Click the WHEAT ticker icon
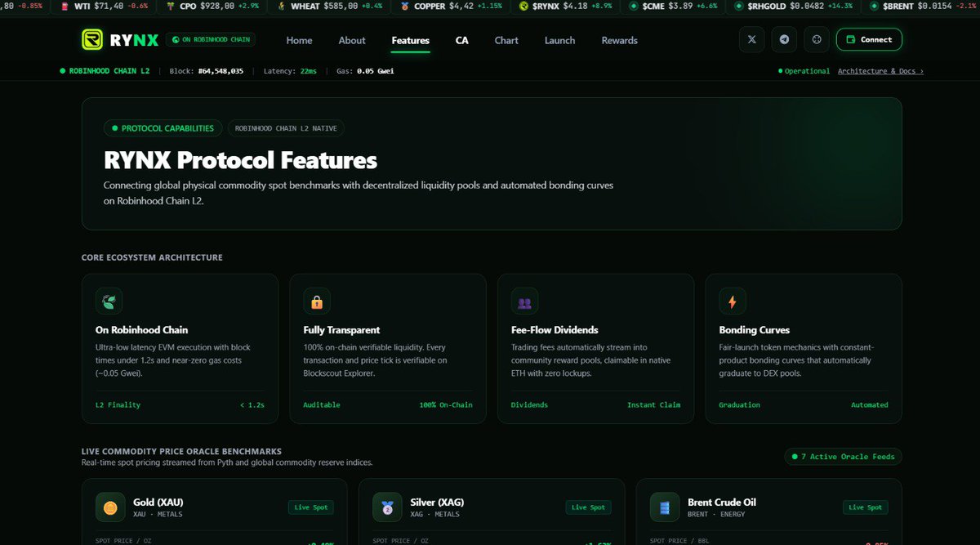 click(x=281, y=7)
